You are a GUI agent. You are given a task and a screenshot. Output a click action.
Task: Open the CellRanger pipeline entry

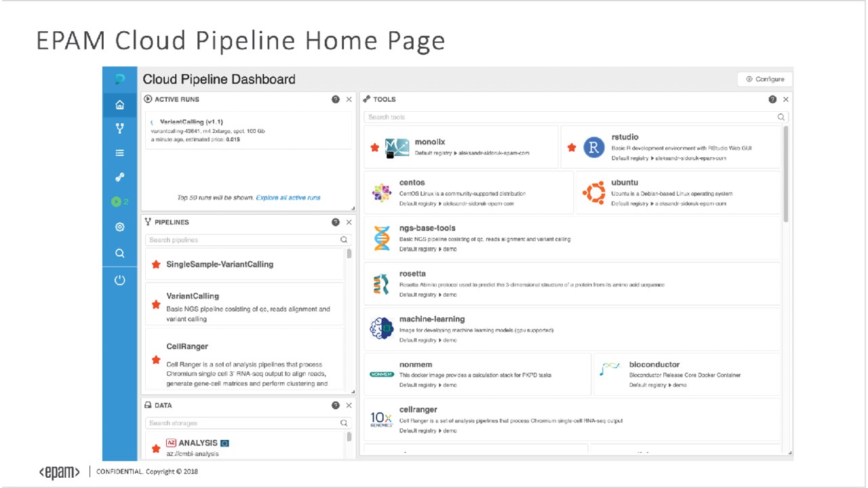click(x=245, y=360)
